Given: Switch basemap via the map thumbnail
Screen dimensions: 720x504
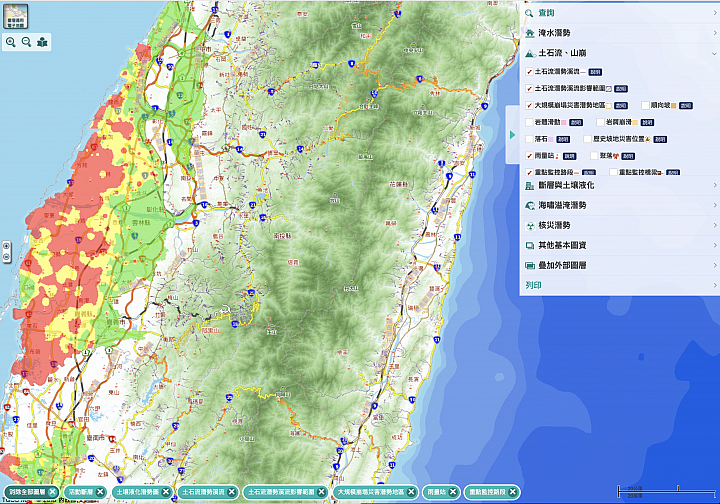Looking at the screenshot, I should pyautogui.click(x=15, y=15).
